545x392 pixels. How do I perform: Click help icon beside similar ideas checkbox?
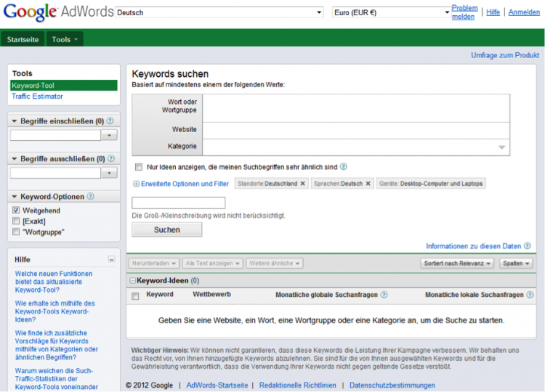point(344,167)
